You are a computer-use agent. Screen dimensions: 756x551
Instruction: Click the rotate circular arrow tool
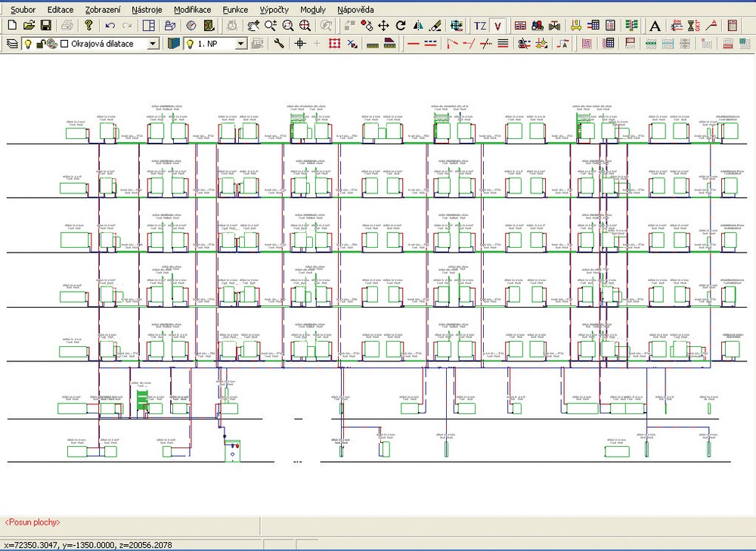401,26
